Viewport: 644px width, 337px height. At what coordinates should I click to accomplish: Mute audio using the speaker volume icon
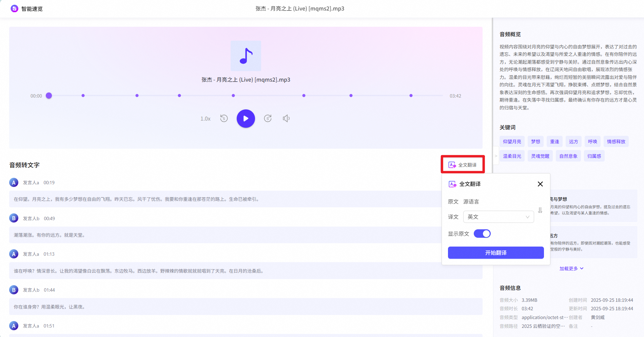tap(286, 119)
